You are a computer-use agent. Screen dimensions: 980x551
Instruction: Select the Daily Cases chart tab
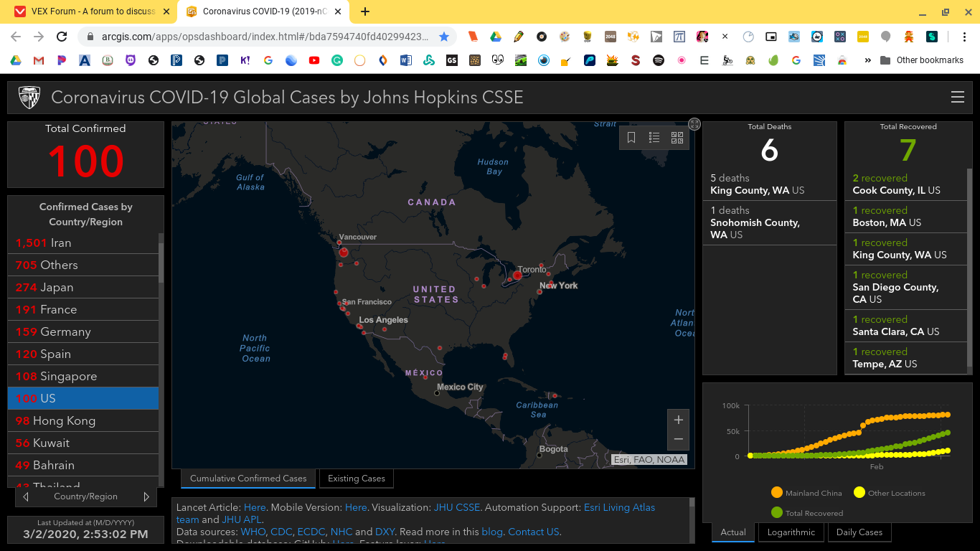(859, 532)
